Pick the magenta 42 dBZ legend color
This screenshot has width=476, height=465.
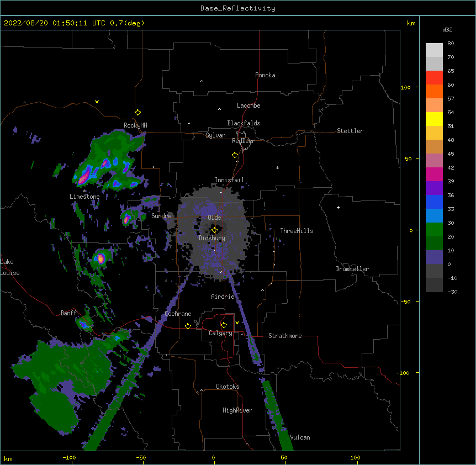pos(434,174)
